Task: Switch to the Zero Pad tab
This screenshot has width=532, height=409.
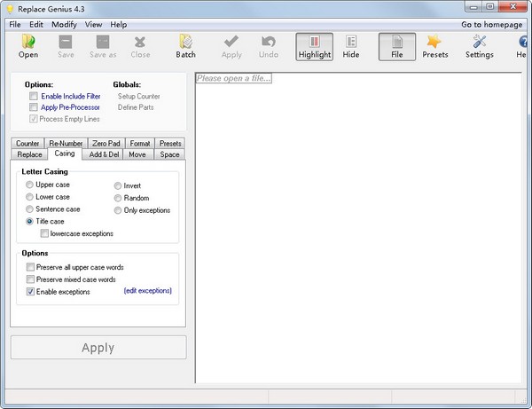Action: pos(106,143)
